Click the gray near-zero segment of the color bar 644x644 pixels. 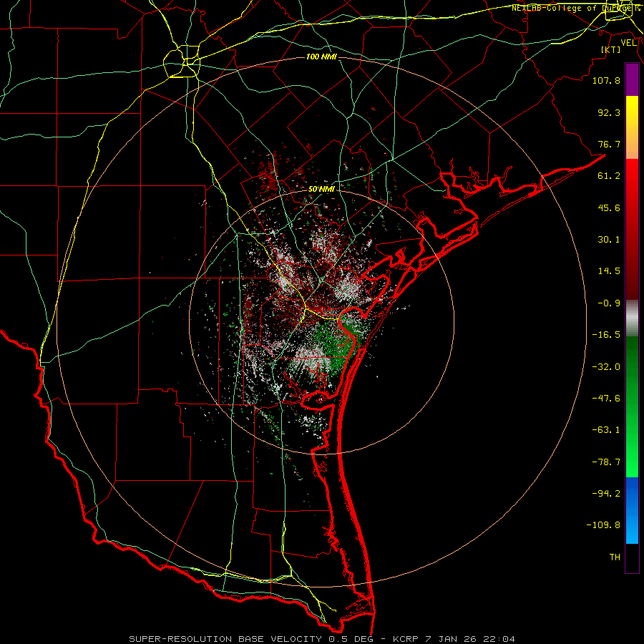pos(632,318)
